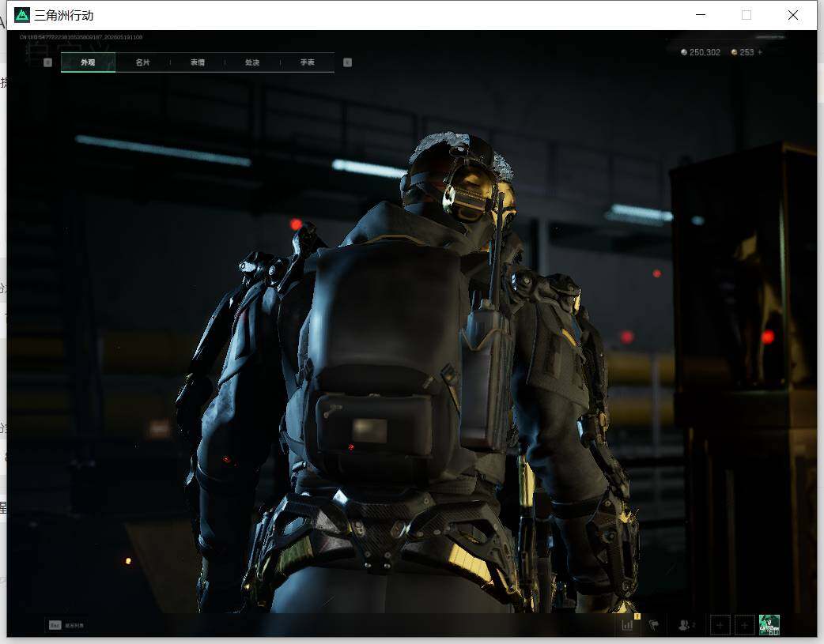Click the flag icon in the bottom bar
The image size is (824, 644).
[654, 625]
